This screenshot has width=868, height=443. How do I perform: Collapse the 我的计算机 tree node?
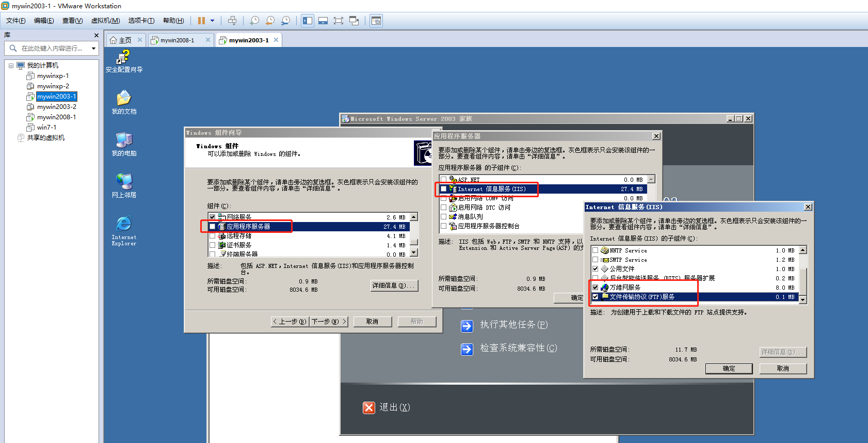pyautogui.click(x=11, y=66)
